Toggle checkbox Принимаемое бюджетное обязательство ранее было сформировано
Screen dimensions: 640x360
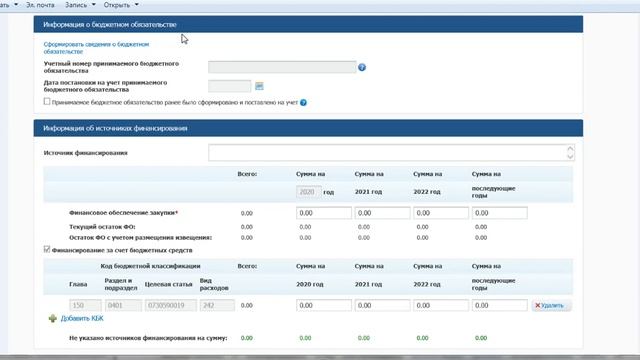coord(47,101)
